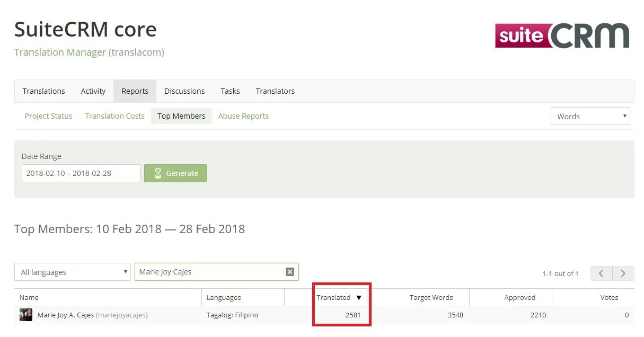
Task: Go to the previous results page
Action: click(601, 273)
